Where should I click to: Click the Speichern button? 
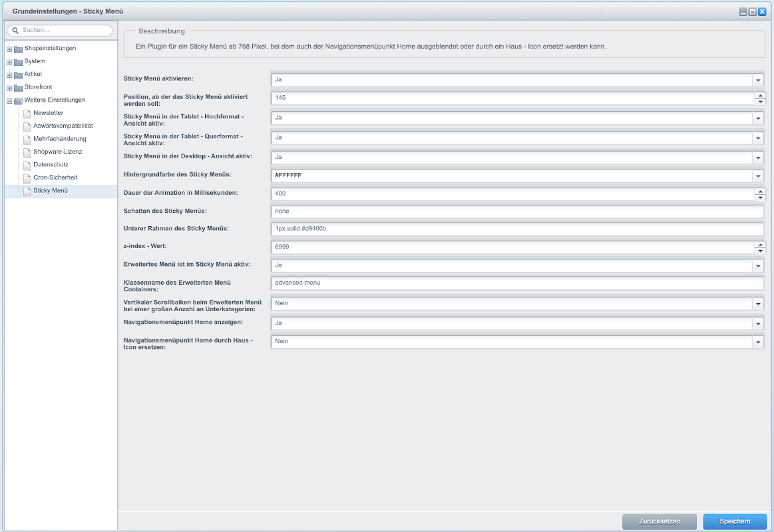[735, 521]
